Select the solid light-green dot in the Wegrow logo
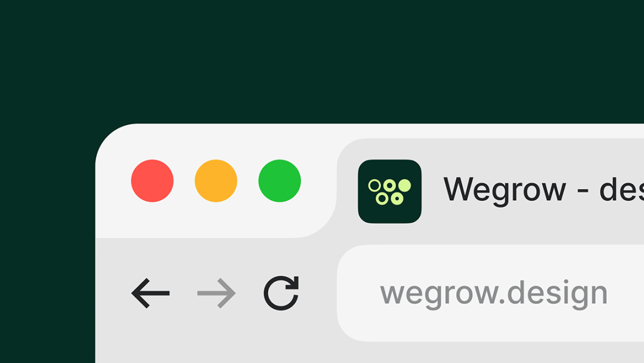This screenshot has height=363, width=644. (x=404, y=186)
